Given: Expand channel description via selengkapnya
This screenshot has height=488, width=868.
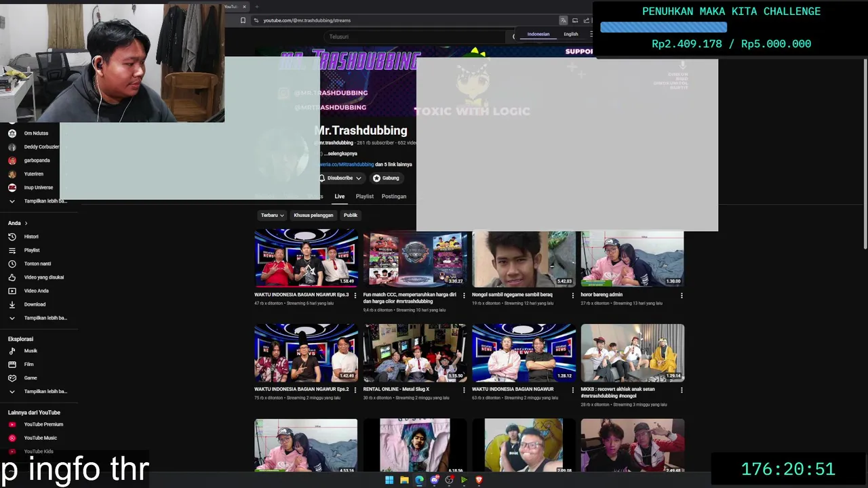Looking at the screenshot, I should coord(341,154).
